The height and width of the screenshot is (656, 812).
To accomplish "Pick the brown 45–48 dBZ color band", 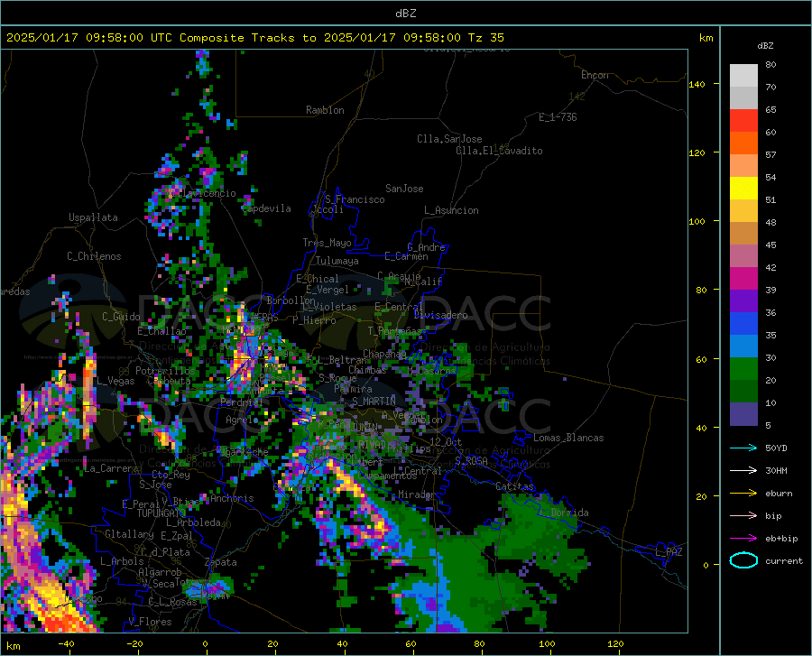I will tap(743, 234).
